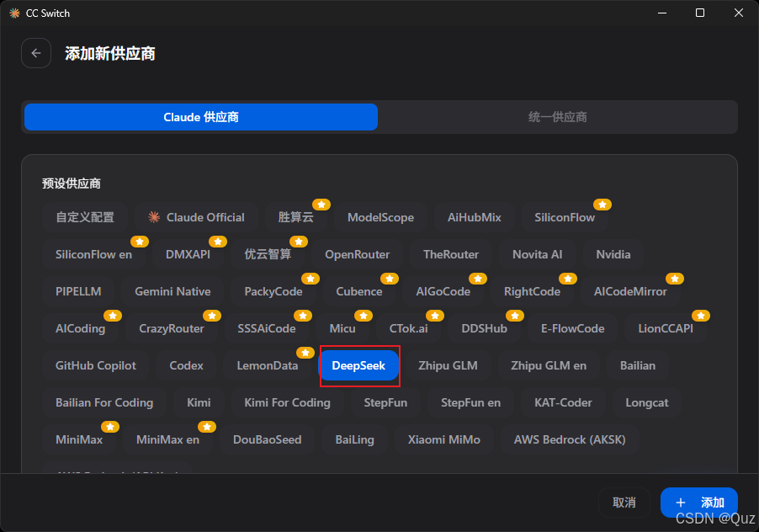Image resolution: width=759 pixels, height=532 pixels.
Task: Click the star badge on RightCode
Action: [x=568, y=279]
